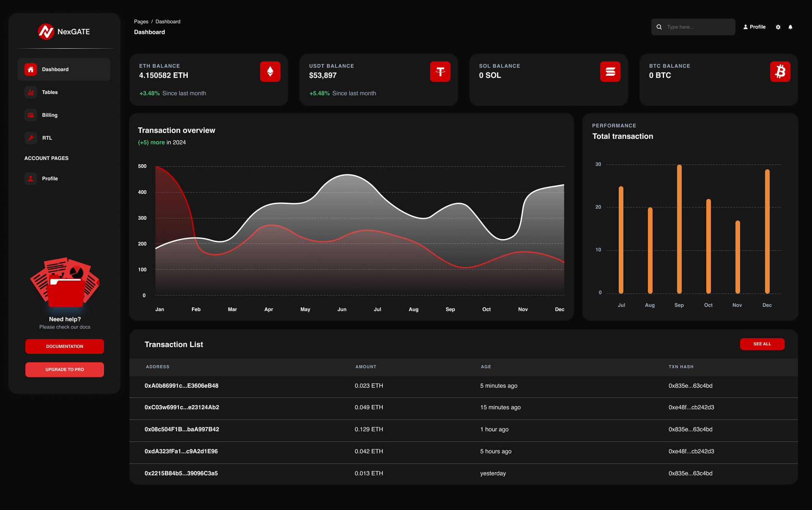Click the 0.049 ETH amount cell
Image resolution: width=812 pixels, height=510 pixels.
369,407
